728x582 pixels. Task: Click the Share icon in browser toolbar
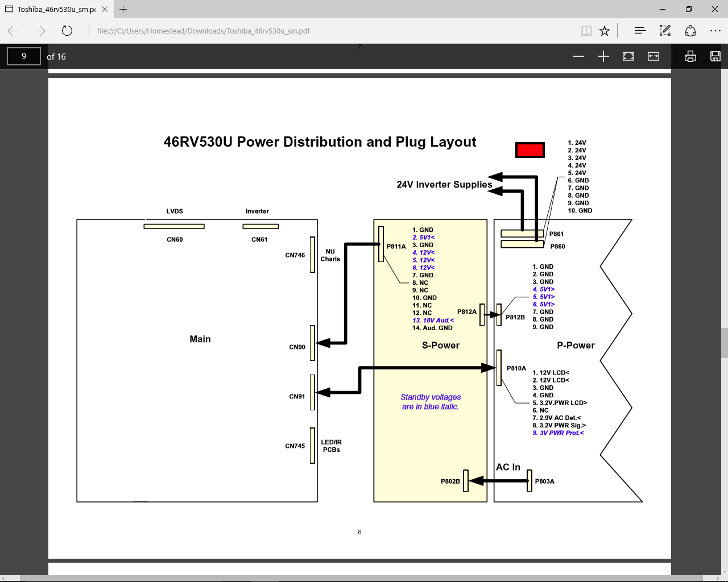[690, 31]
